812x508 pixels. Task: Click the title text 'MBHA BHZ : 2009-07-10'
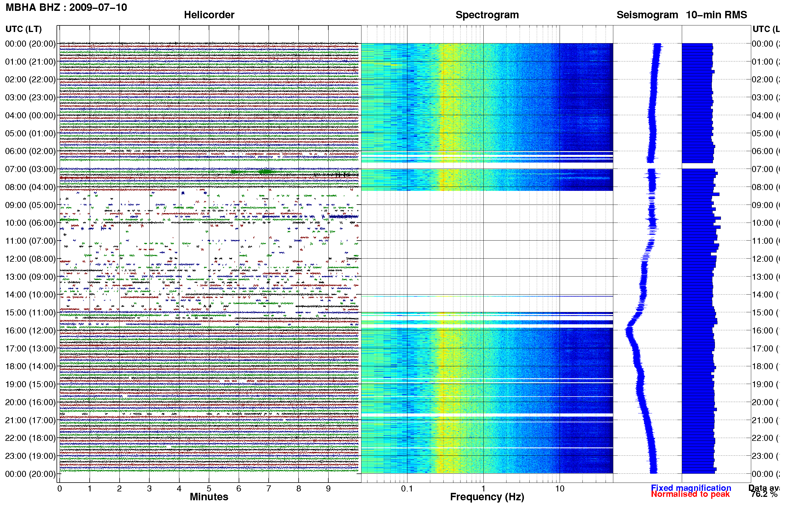coord(67,7)
